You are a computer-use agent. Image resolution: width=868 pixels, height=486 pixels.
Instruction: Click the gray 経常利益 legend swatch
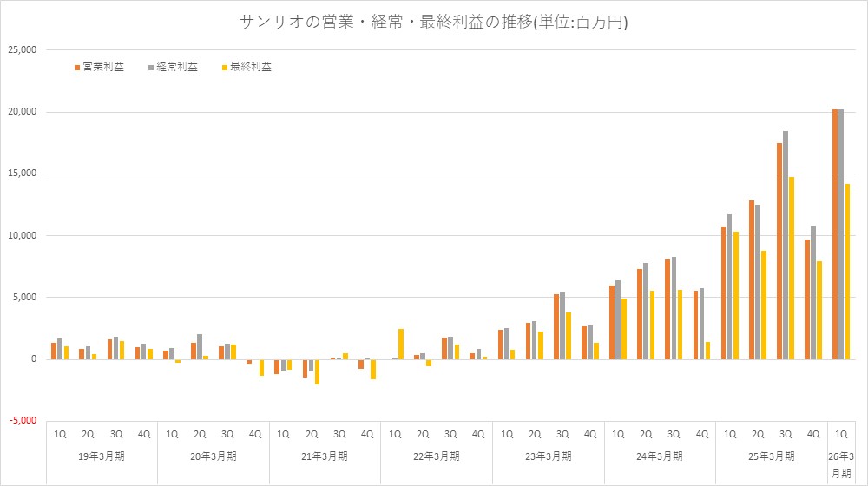tap(151, 67)
